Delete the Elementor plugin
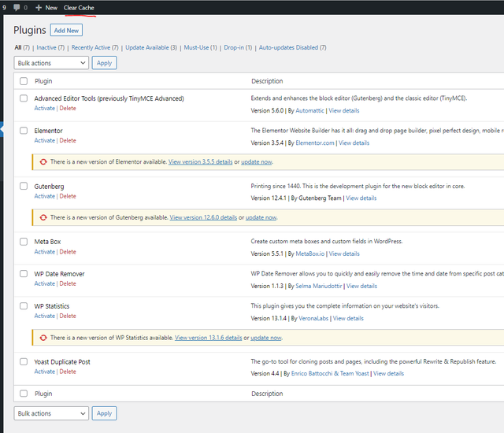The height and width of the screenshot is (433, 504). (68, 140)
